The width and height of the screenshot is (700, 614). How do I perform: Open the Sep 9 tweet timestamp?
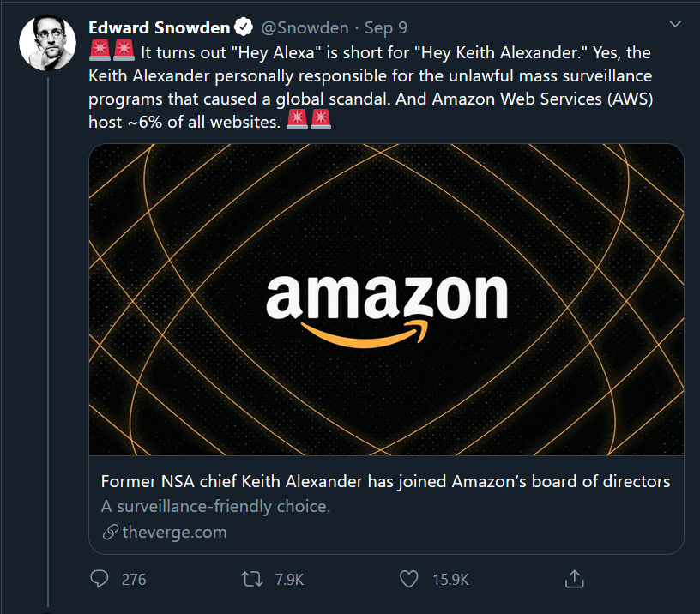coord(386,27)
